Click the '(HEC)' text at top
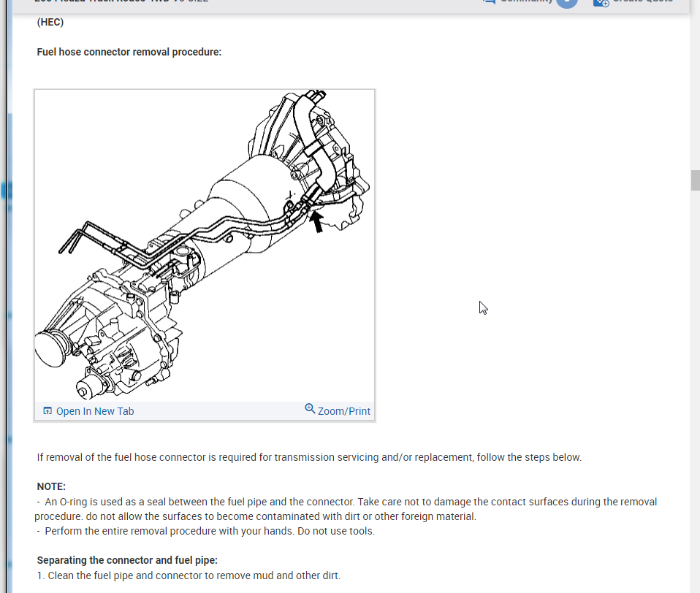Screen dimensions: 700x593 [x=50, y=22]
